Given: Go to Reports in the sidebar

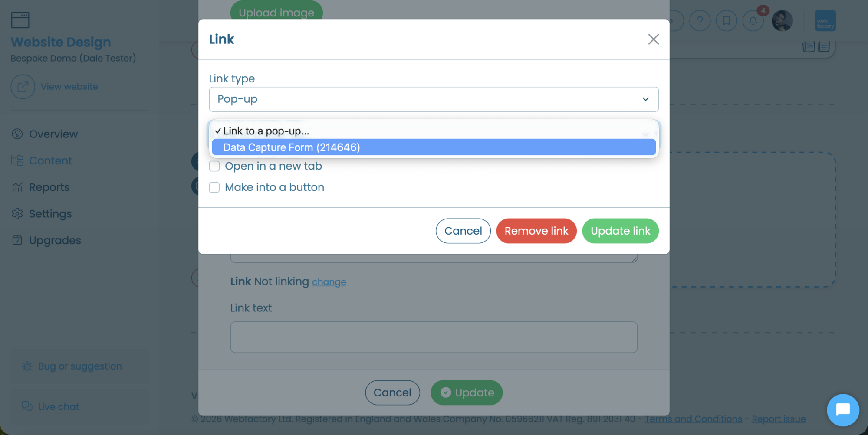Looking at the screenshot, I should [x=49, y=187].
